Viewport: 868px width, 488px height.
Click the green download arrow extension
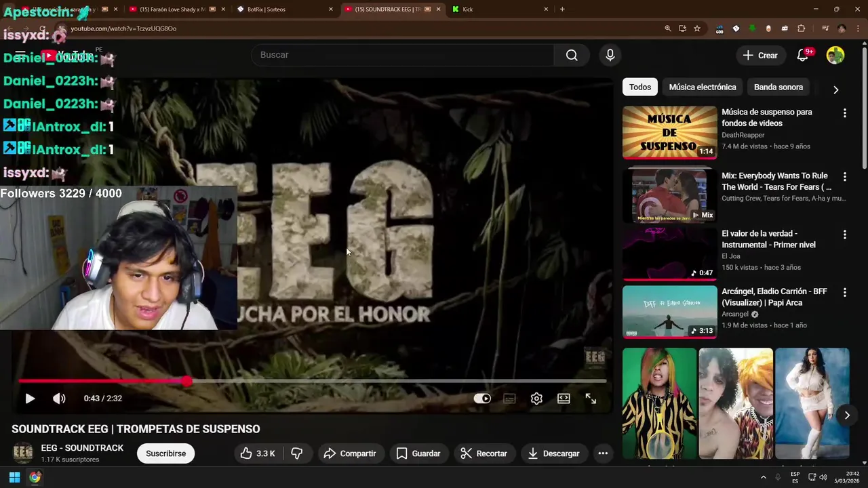[752, 28]
